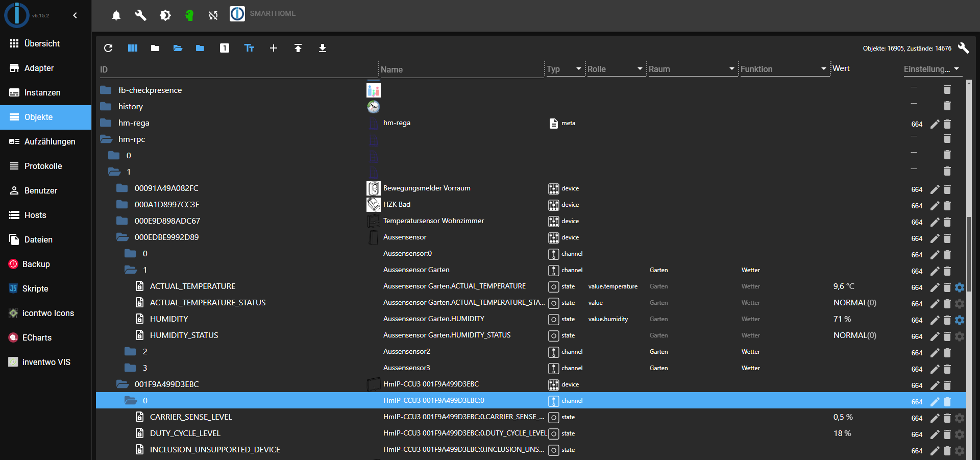The height and width of the screenshot is (460, 980).
Task: Click the ID filter input field
Action: (x=238, y=69)
